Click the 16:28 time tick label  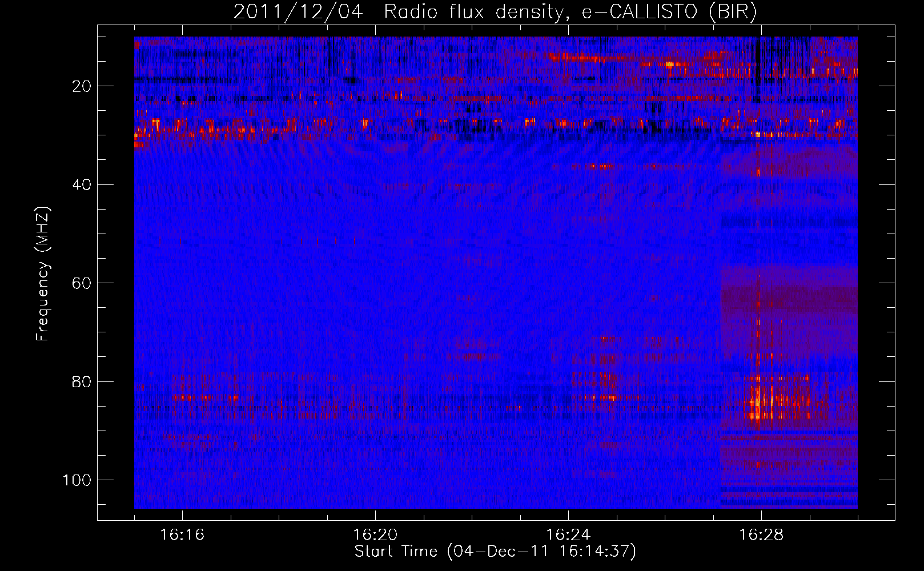[761, 534]
